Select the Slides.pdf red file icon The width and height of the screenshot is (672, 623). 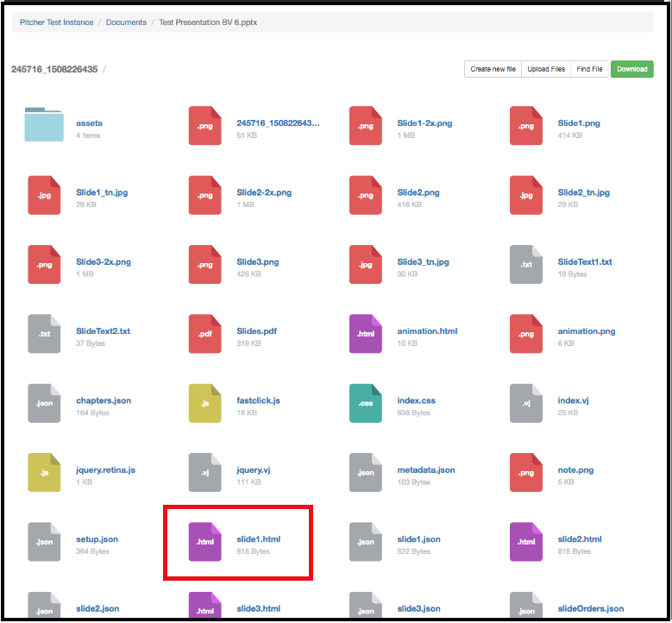205,333
